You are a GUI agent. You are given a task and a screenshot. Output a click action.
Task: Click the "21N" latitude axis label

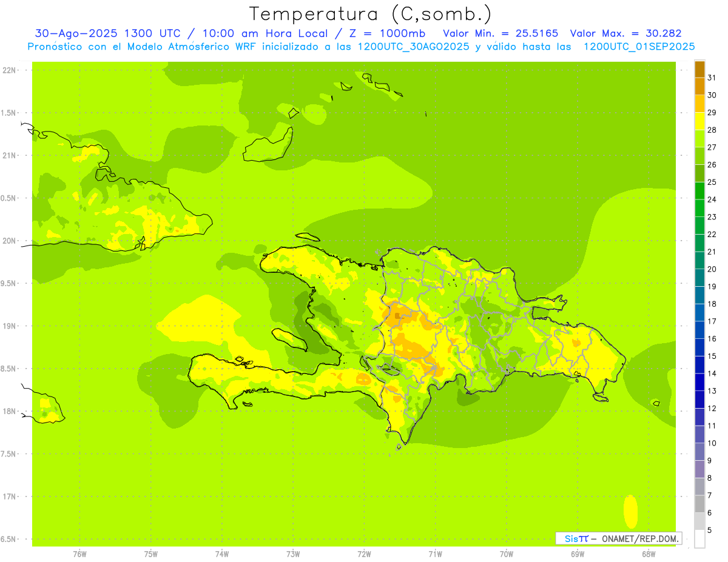click(x=9, y=155)
